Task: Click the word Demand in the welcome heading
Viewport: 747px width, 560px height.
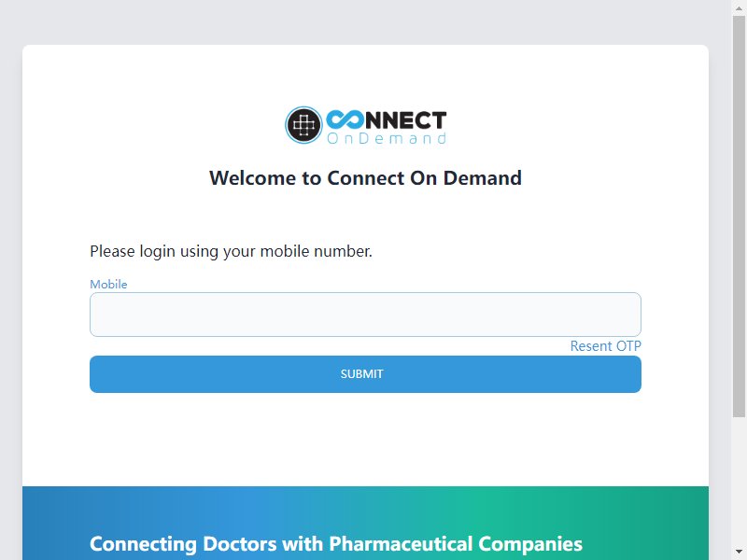Action: click(483, 178)
